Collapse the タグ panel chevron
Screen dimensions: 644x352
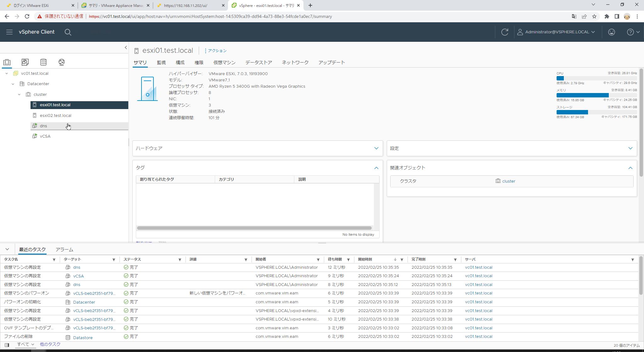(x=376, y=168)
